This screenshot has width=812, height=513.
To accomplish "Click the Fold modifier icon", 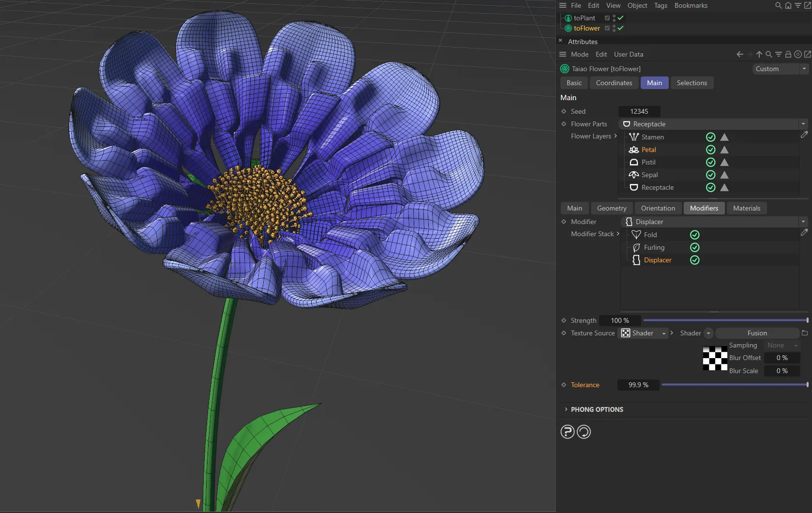I will click(x=637, y=234).
